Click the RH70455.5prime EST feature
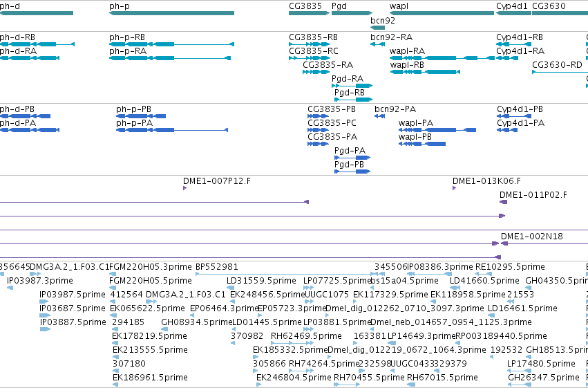 (347, 385)
